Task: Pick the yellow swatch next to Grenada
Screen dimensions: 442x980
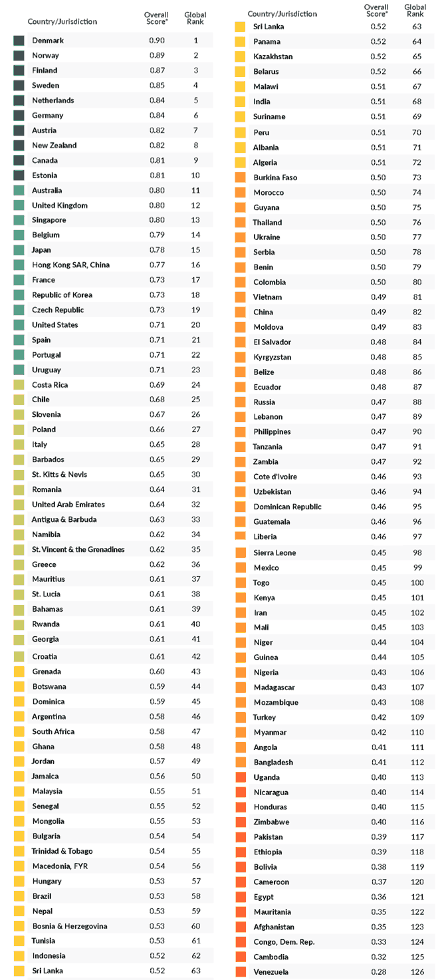Action: 19,672
